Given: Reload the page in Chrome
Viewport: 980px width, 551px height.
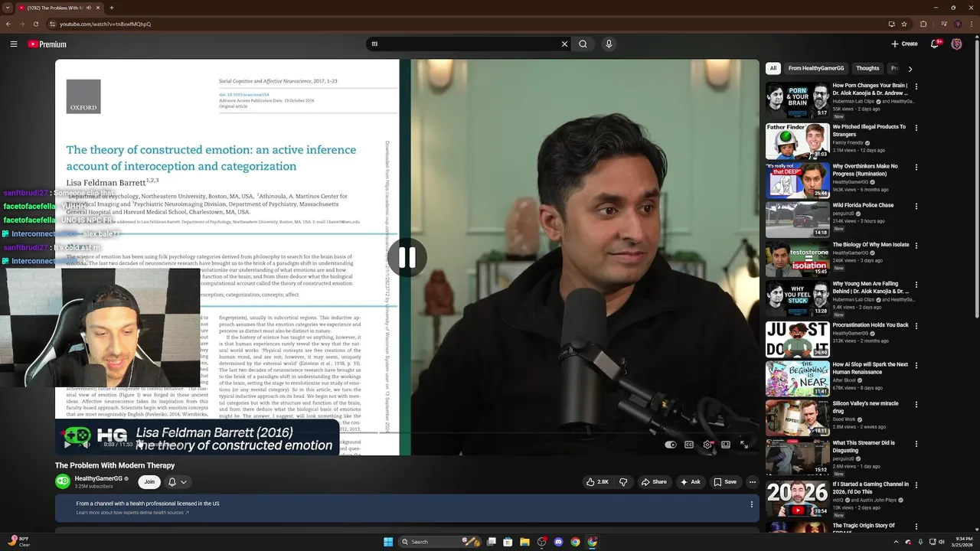Looking at the screenshot, I should coord(36,24).
